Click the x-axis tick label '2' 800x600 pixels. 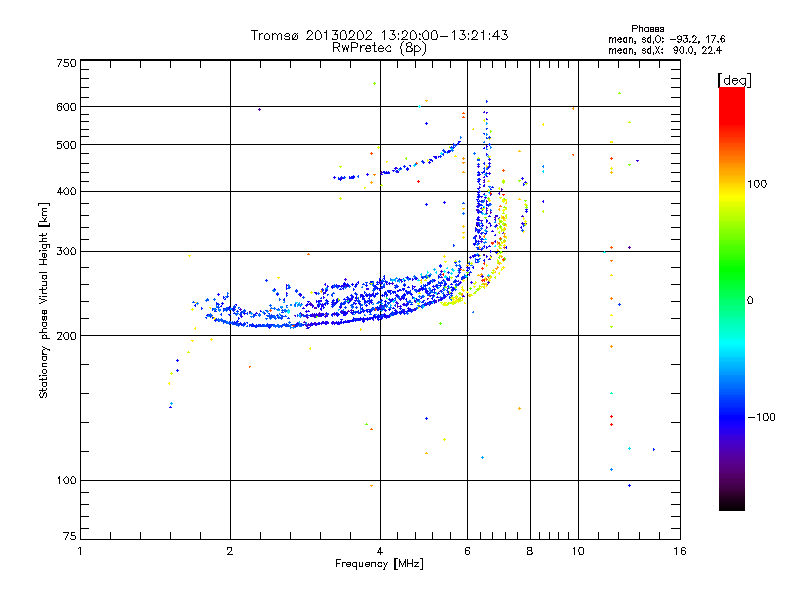[x=230, y=551]
